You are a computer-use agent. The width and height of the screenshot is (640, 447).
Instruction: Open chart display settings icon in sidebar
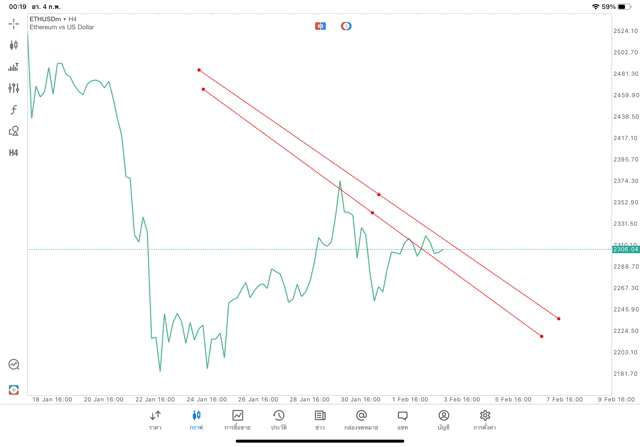(x=14, y=88)
